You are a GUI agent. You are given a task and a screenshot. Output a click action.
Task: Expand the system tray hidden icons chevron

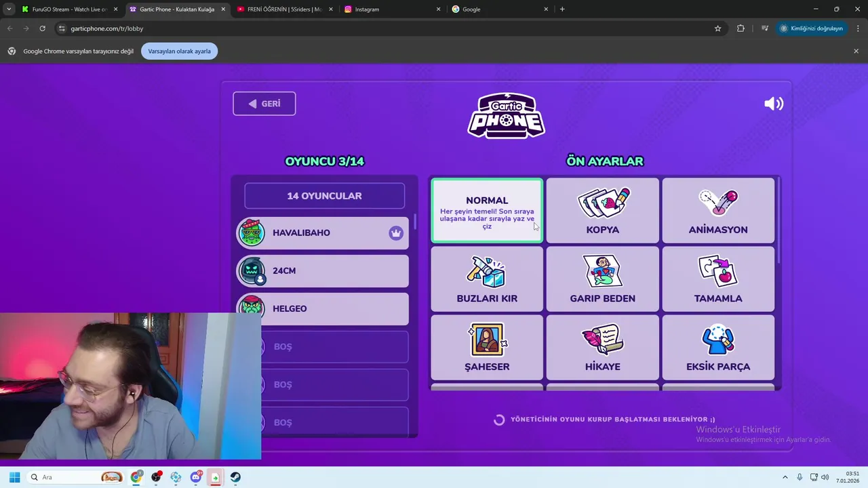tap(785, 477)
